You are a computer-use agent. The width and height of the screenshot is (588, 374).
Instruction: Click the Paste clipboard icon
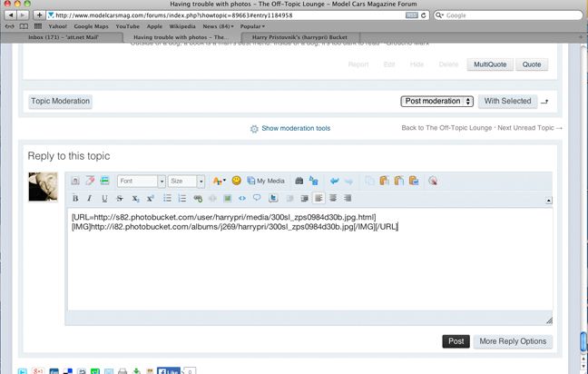[x=384, y=181]
